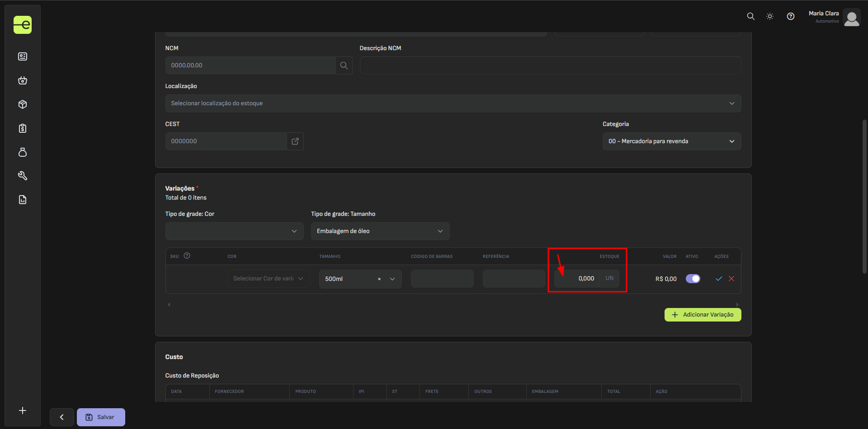Open the Categoria dropdown
868x429 pixels.
click(671, 141)
